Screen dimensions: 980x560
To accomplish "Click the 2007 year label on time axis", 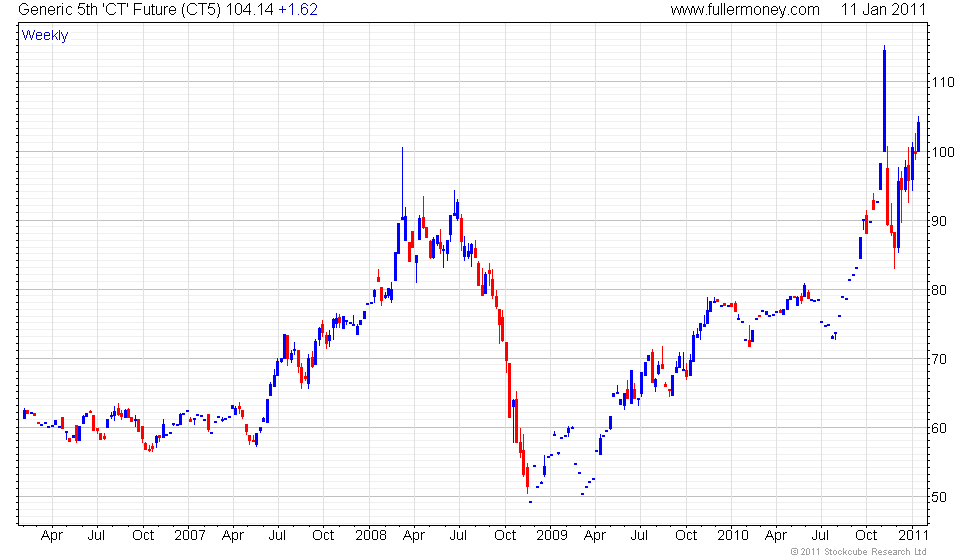I will pyautogui.click(x=189, y=536).
